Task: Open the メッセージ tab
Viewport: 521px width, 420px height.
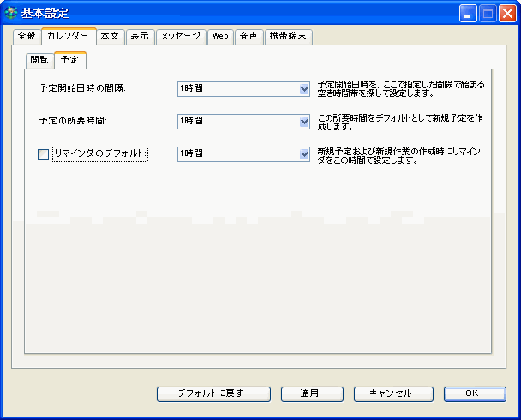Action: pyautogui.click(x=181, y=36)
